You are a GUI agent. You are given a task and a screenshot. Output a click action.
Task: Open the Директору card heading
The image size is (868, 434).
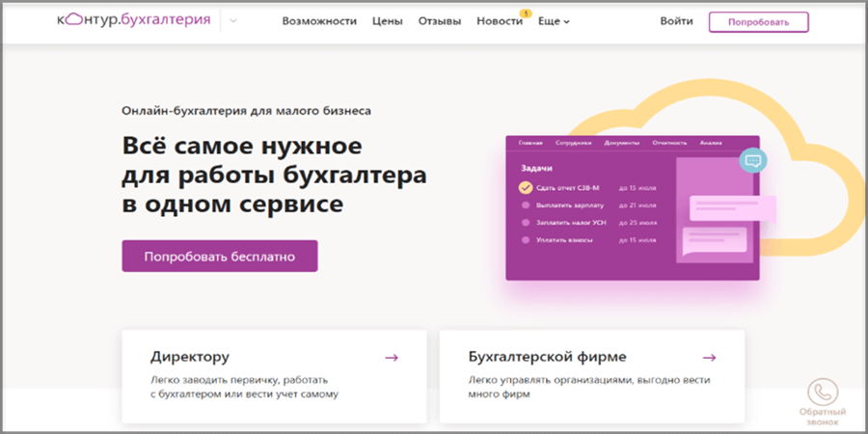(190, 357)
